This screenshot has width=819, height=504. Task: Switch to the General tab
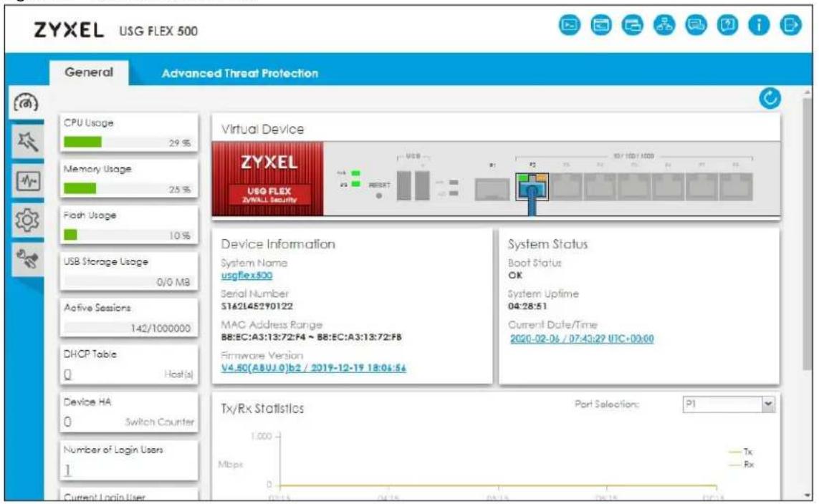[x=89, y=72]
